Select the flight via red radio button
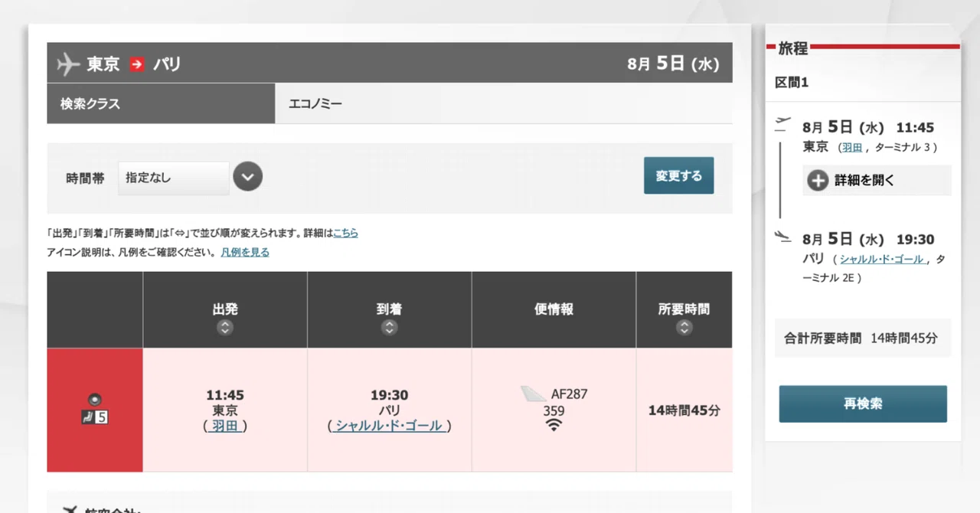 95,399
